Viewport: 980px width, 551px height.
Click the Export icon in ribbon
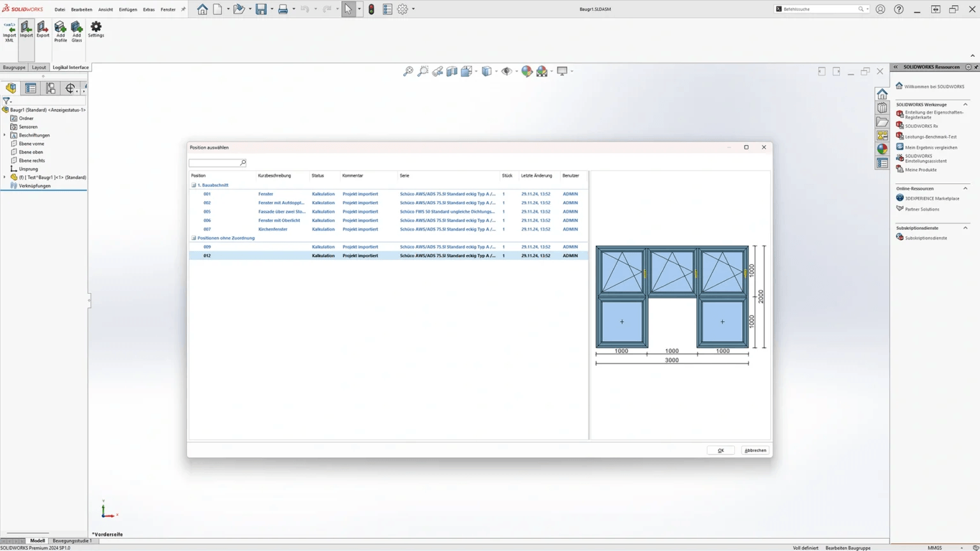tap(43, 29)
